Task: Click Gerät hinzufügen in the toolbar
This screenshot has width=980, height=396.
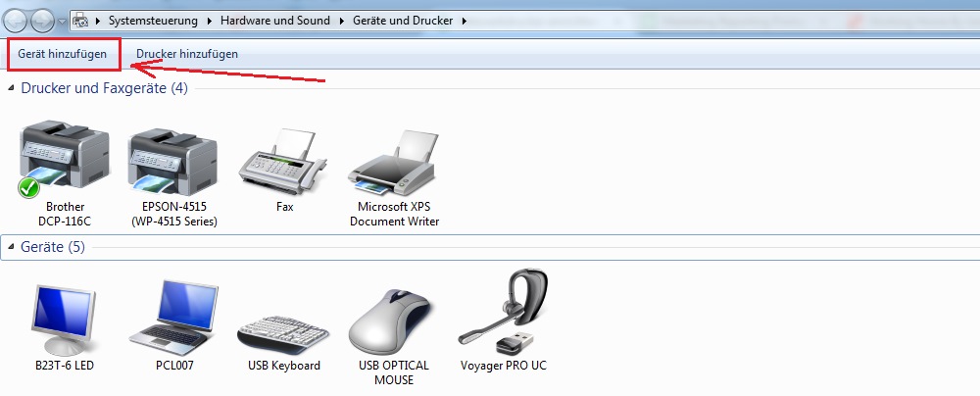Action: coord(63,54)
